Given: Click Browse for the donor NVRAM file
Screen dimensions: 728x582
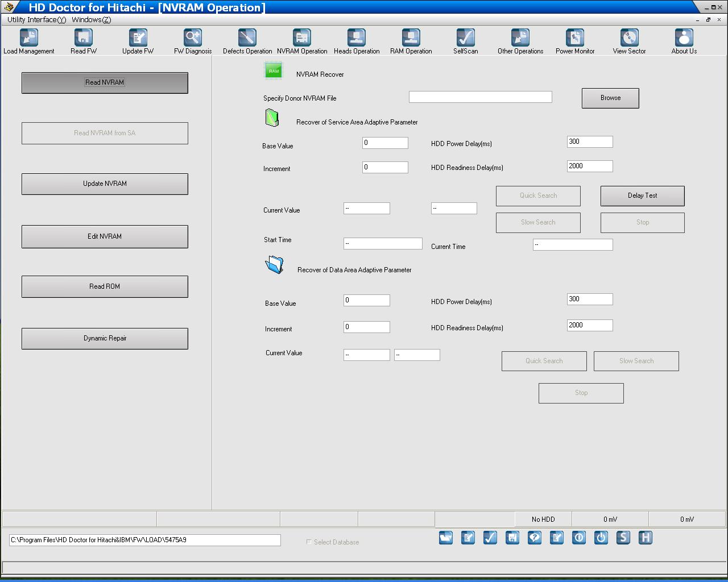Looking at the screenshot, I should pos(610,98).
